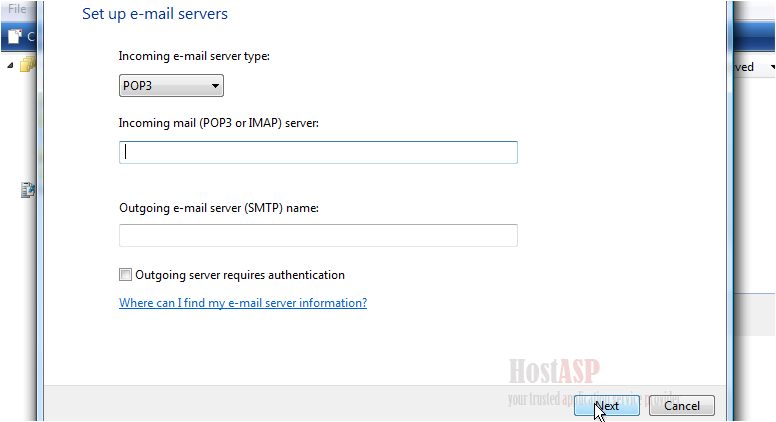Screen dimensions: 776x422
Task: Click the newsgroup icon in the left pane
Action: (29, 189)
